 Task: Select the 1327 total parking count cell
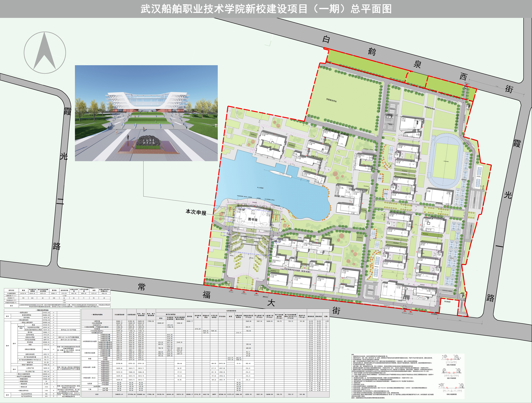[x=64, y=300]
